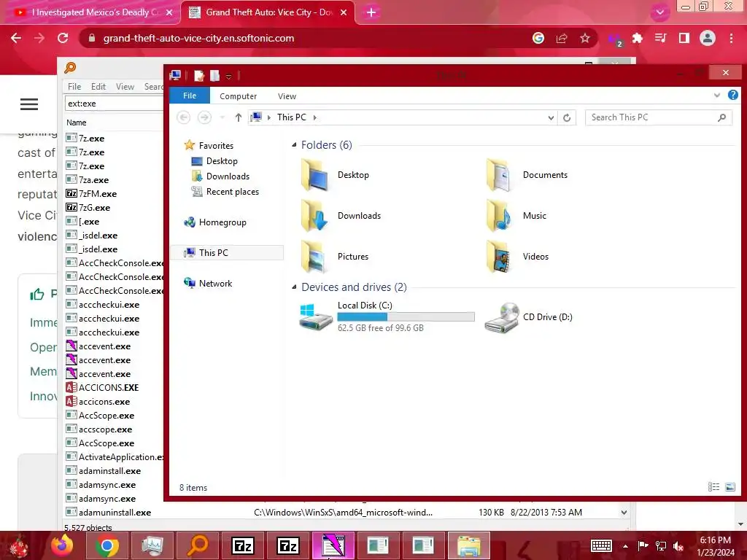Switch to the YouTube Mexico tab
The height and width of the screenshot is (560, 747).
[x=90, y=12]
